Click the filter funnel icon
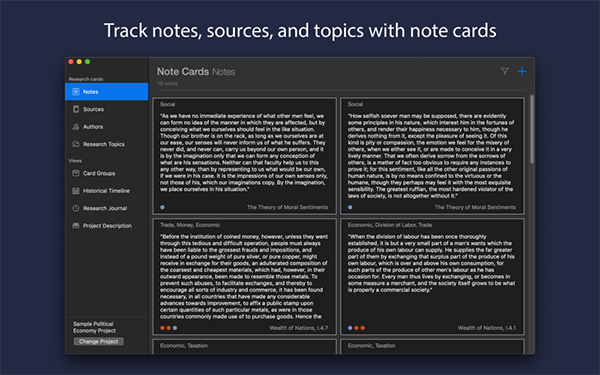 (505, 71)
